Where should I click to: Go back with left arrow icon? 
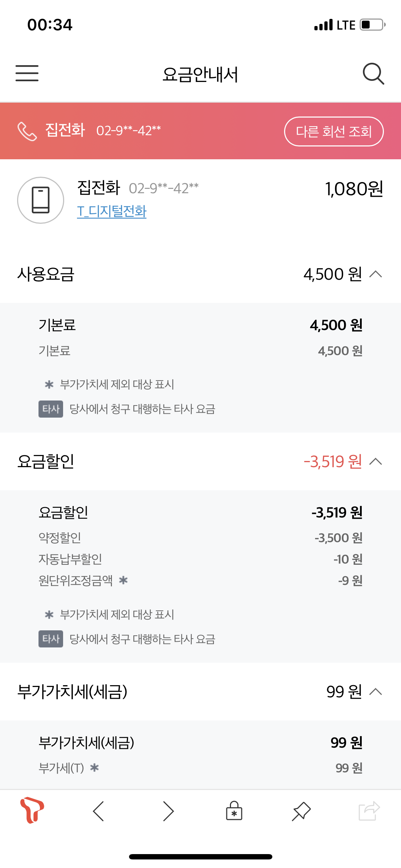(x=99, y=811)
